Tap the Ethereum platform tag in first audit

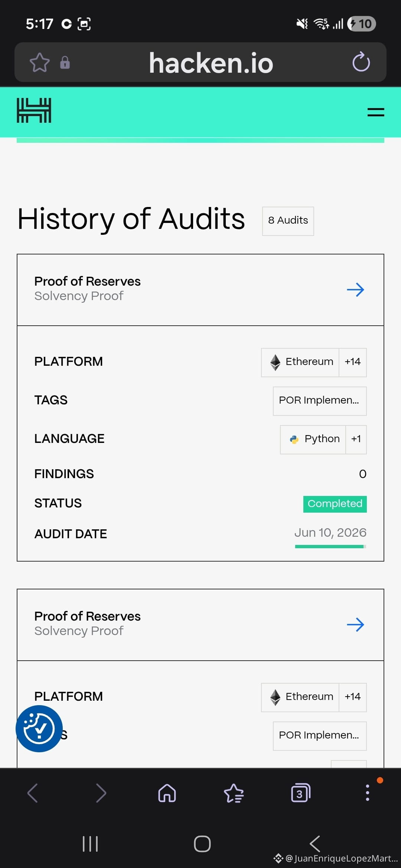(x=300, y=362)
